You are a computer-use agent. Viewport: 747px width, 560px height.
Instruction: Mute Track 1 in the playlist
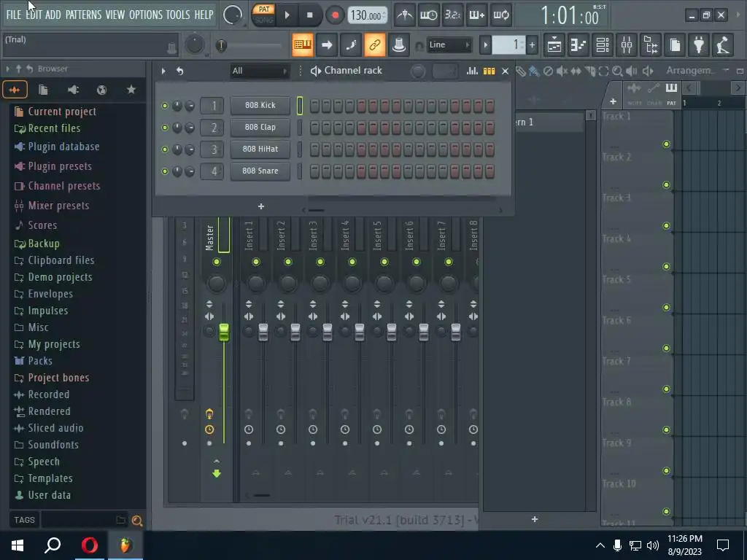667,144
